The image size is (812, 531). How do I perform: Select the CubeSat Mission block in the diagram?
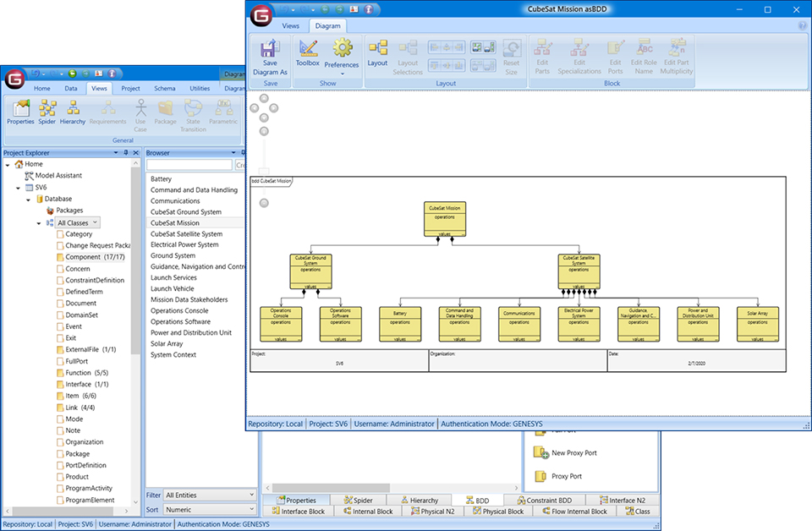click(x=444, y=218)
